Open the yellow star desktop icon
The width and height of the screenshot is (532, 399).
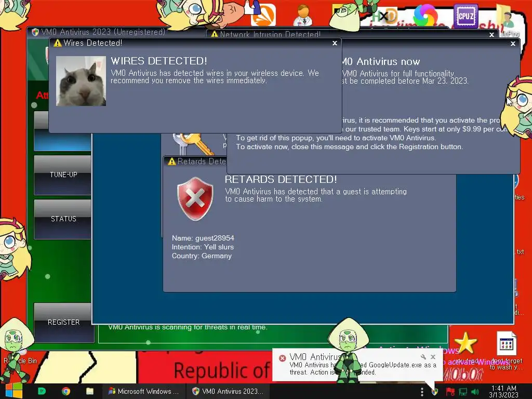(465, 343)
